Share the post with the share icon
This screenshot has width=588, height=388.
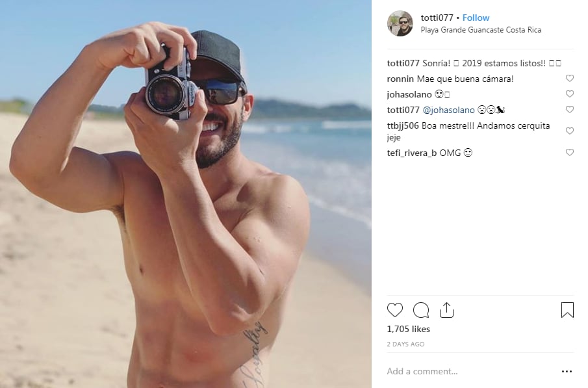pos(446,310)
